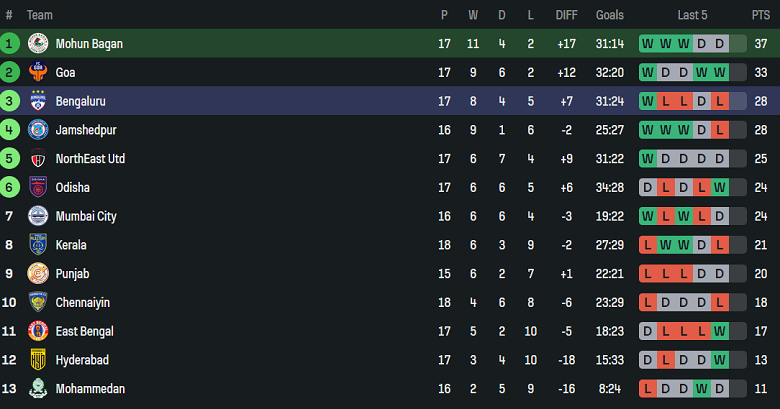The width and height of the screenshot is (780, 409).
Task: Click the Mohammedan team name
Action: click(90, 389)
